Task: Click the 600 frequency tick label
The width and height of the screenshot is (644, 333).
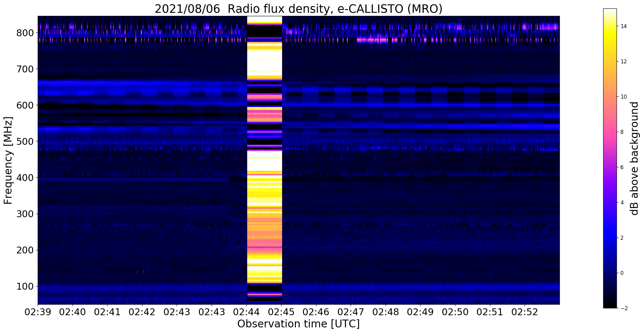Action: 25,105
